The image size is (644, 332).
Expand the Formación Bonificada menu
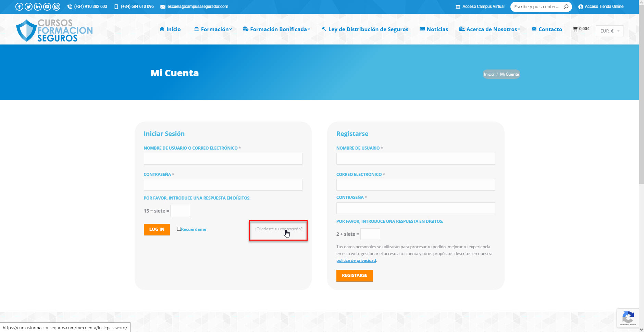(276, 29)
